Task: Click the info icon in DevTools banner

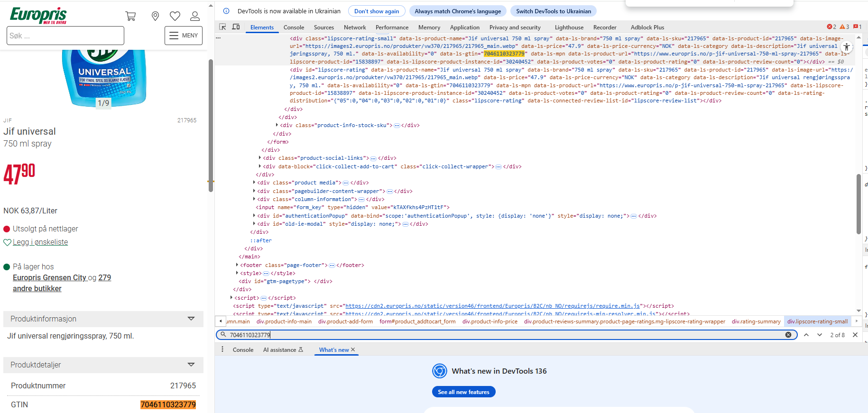Action: point(226,11)
